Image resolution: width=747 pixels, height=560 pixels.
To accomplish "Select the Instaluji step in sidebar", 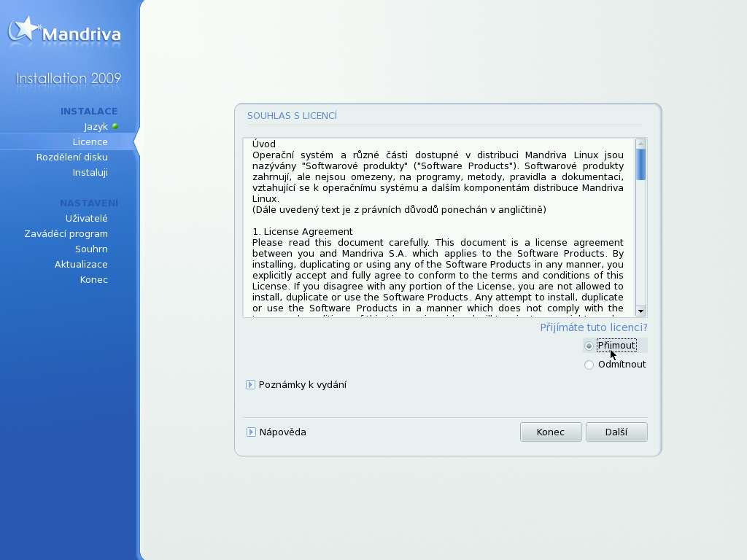I will click(90, 172).
